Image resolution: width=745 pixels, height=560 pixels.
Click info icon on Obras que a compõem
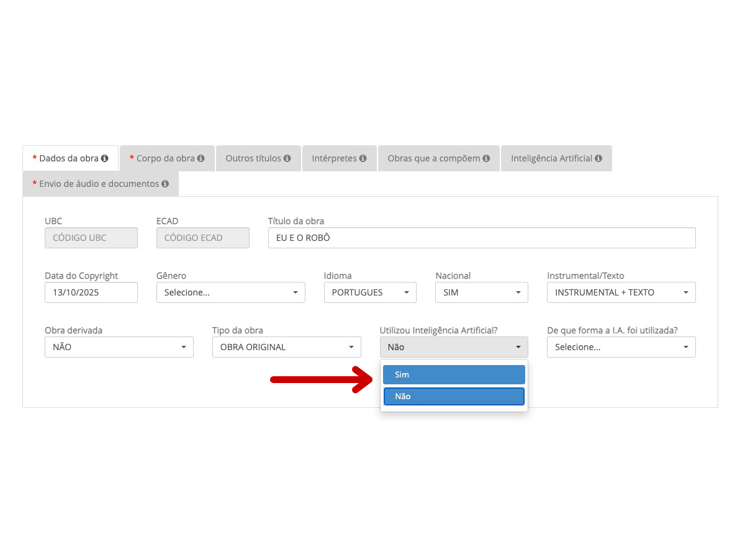click(x=487, y=158)
